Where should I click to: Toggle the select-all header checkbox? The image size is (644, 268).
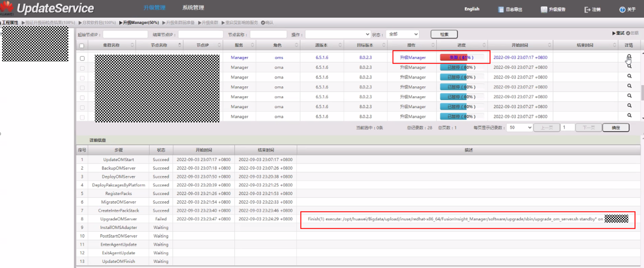82,46
